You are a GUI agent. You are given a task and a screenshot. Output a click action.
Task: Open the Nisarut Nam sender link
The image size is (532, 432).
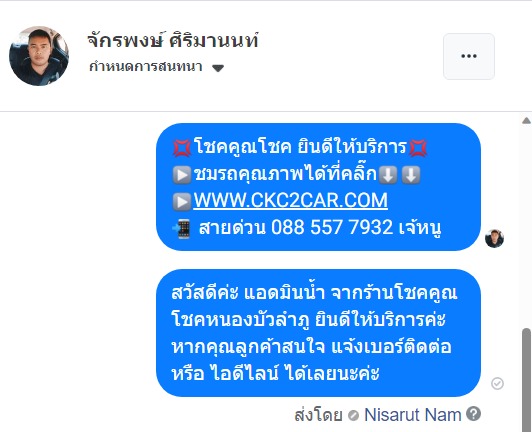(x=413, y=415)
